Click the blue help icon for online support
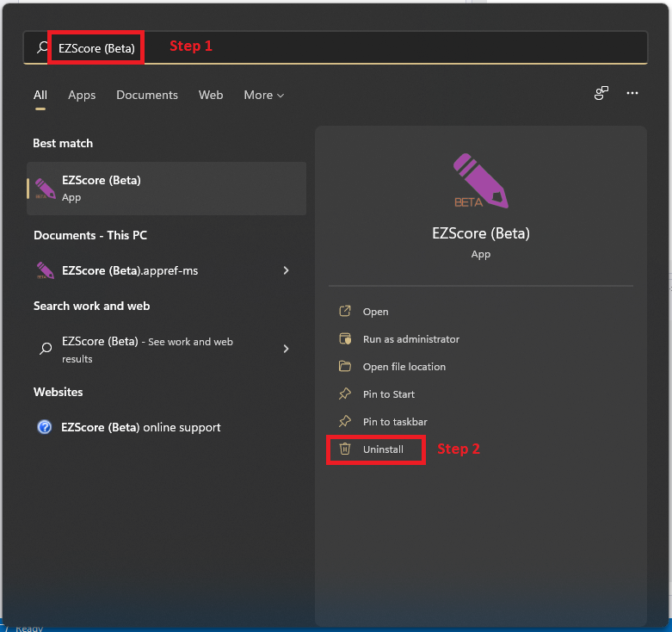 coord(45,427)
